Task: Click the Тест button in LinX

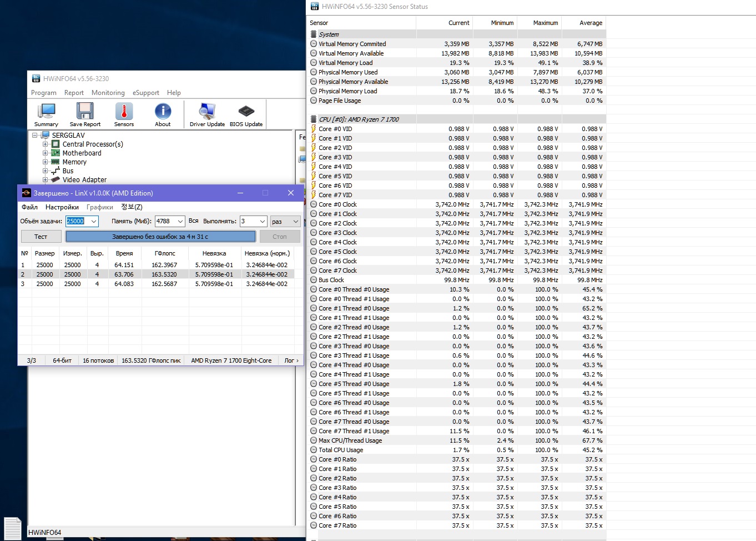Action: pyautogui.click(x=41, y=237)
